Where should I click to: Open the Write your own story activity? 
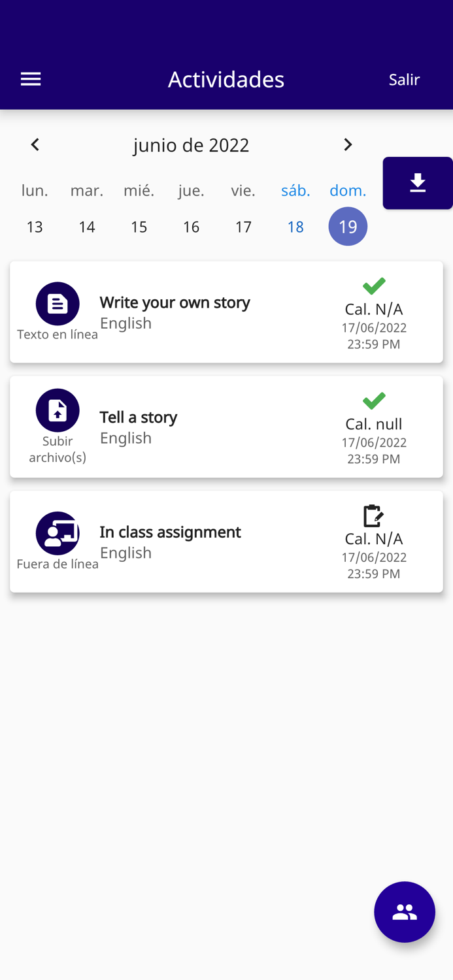(175, 302)
